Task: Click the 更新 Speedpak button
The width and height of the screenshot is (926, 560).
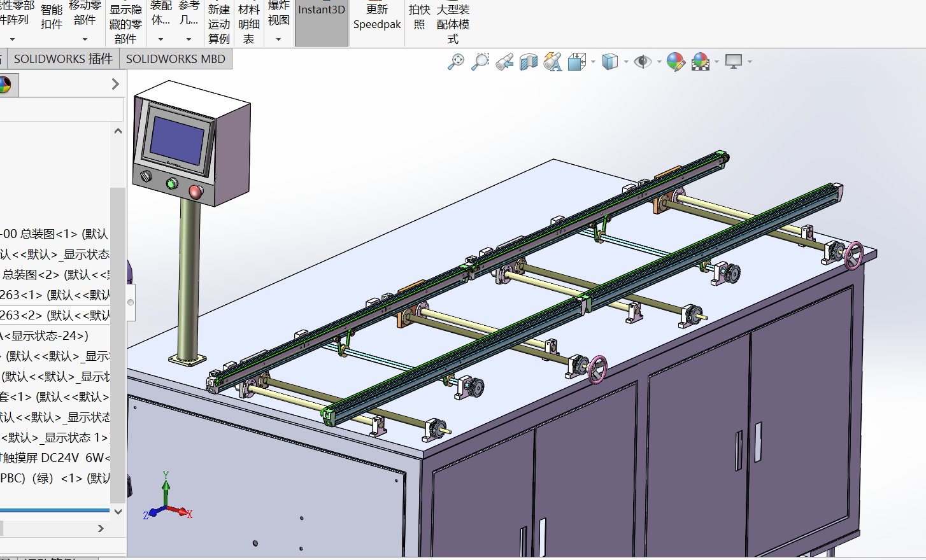Action: pyautogui.click(x=377, y=17)
